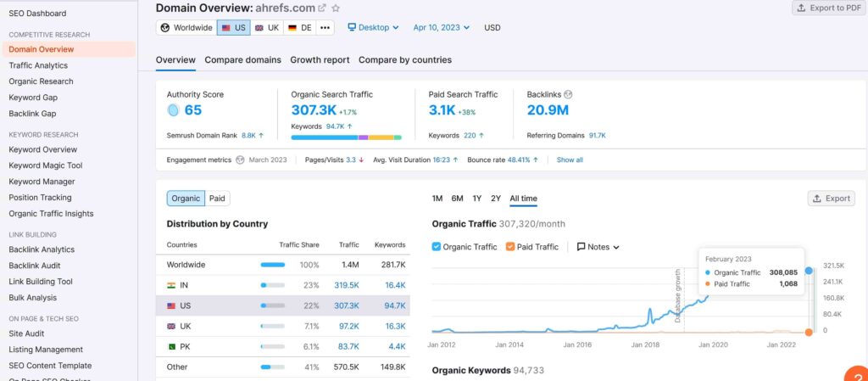This screenshot has height=381, width=868.
Task: Select DE database button
Action: point(300,28)
